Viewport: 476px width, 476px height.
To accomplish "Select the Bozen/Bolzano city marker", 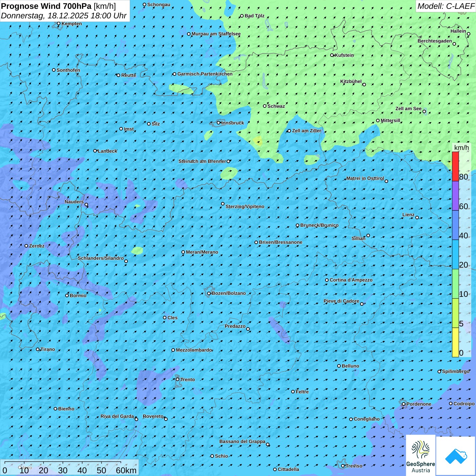I will [209, 293].
